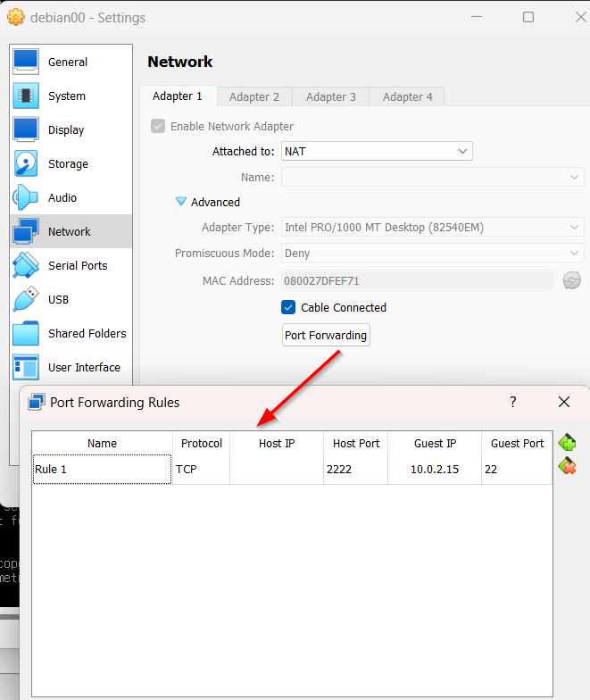590x700 pixels.
Task: Select Serial Ports in sidebar
Action: 77,266
